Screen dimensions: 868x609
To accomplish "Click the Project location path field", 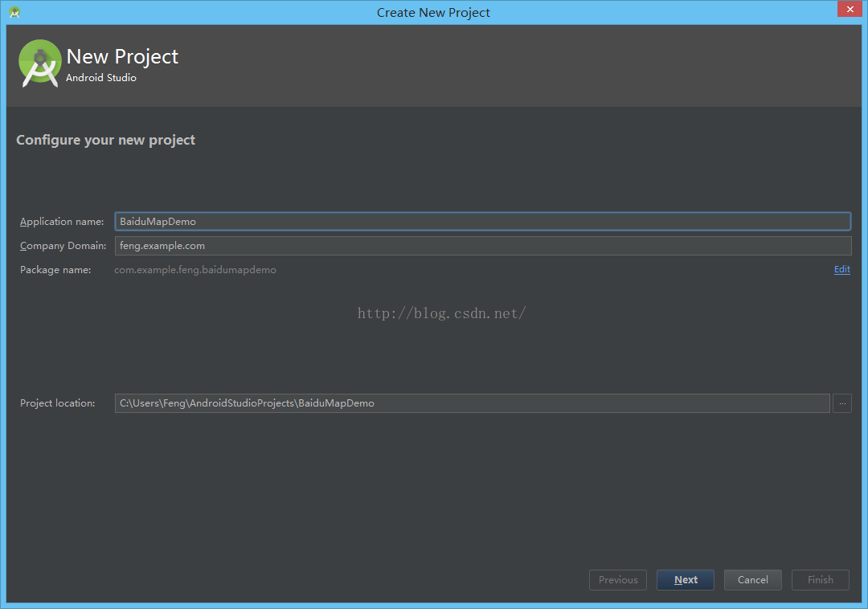I will 473,403.
